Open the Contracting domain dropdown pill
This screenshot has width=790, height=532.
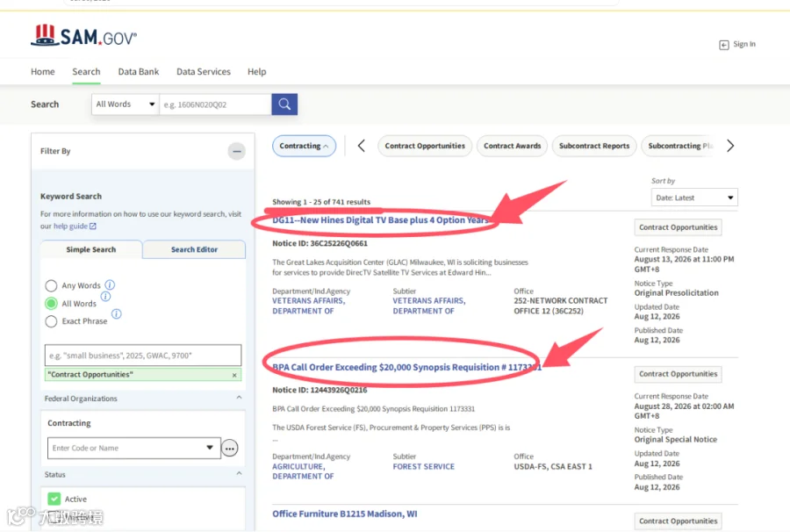click(304, 146)
